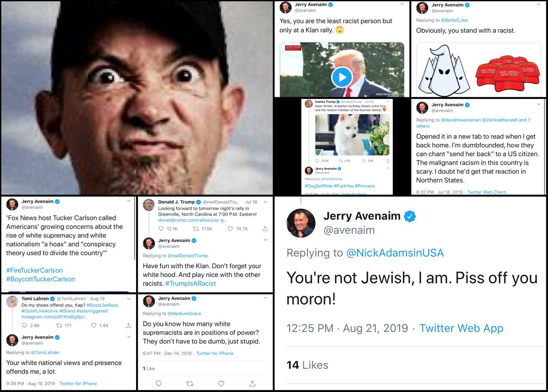Like Trump's rally tweet showing 74.7K
The image size is (548, 392).
pos(230,229)
